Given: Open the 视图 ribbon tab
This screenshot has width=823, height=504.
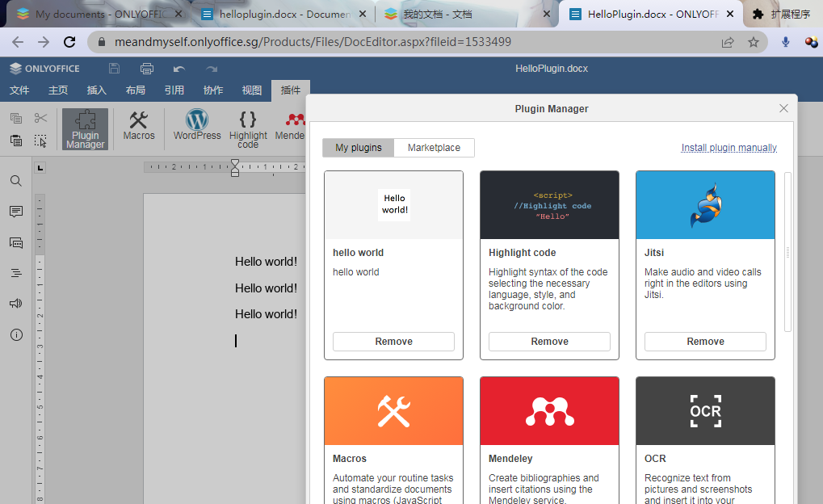Looking at the screenshot, I should pyautogui.click(x=252, y=90).
